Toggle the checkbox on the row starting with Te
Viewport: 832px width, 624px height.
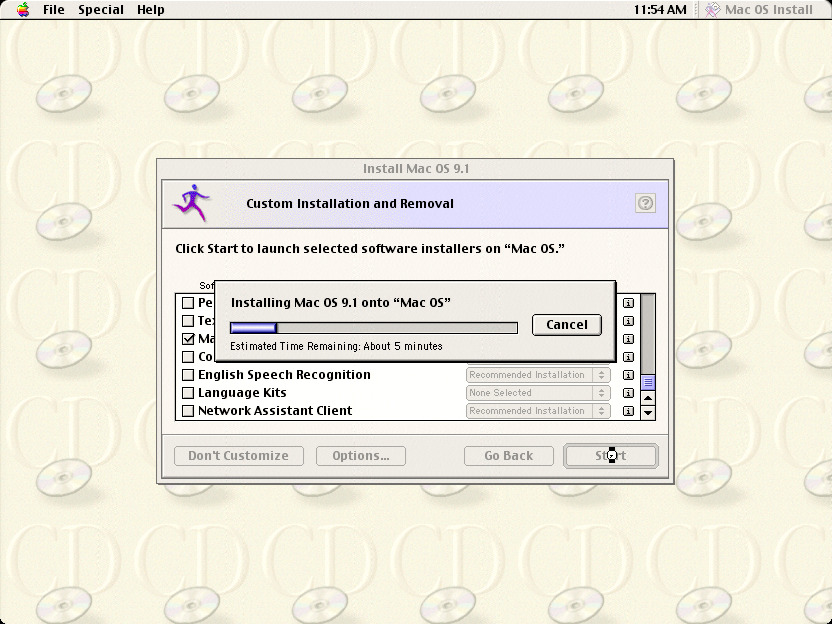click(188, 320)
